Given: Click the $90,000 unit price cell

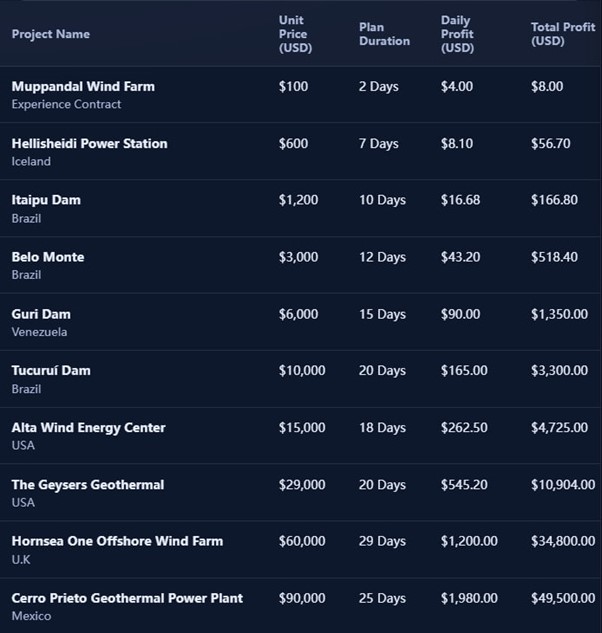Looking at the screenshot, I should coord(302,598).
